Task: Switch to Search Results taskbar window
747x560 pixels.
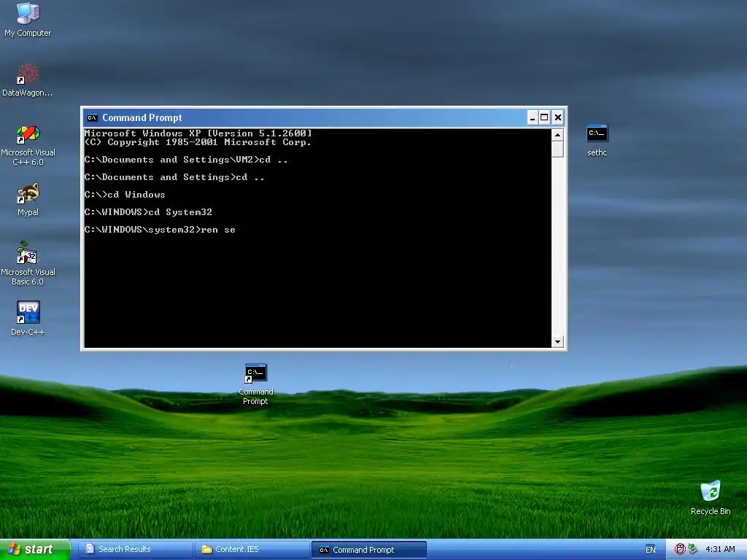Action: point(135,550)
